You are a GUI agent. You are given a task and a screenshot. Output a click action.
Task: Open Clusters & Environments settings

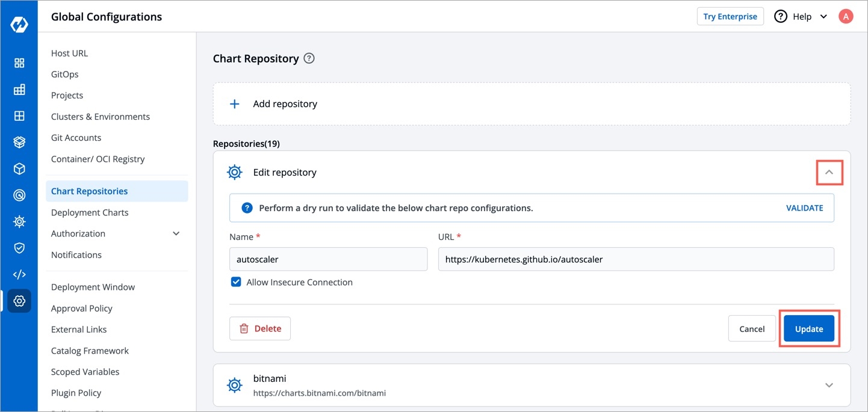click(x=101, y=117)
